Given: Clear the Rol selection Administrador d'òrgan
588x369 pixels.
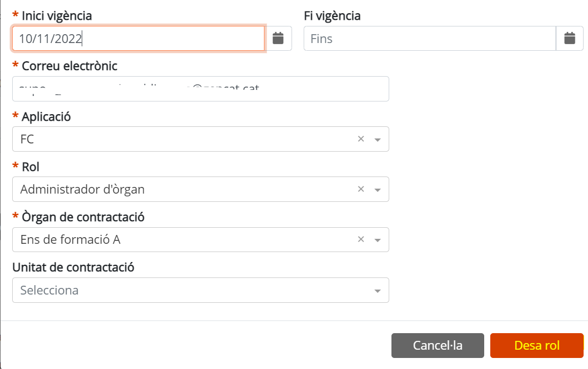Looking at the screenshot, I should tap(361, 189).
